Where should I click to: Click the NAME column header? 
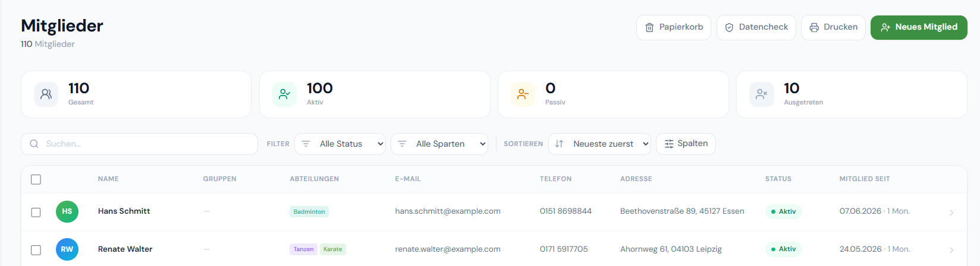(x=108, y=179)
